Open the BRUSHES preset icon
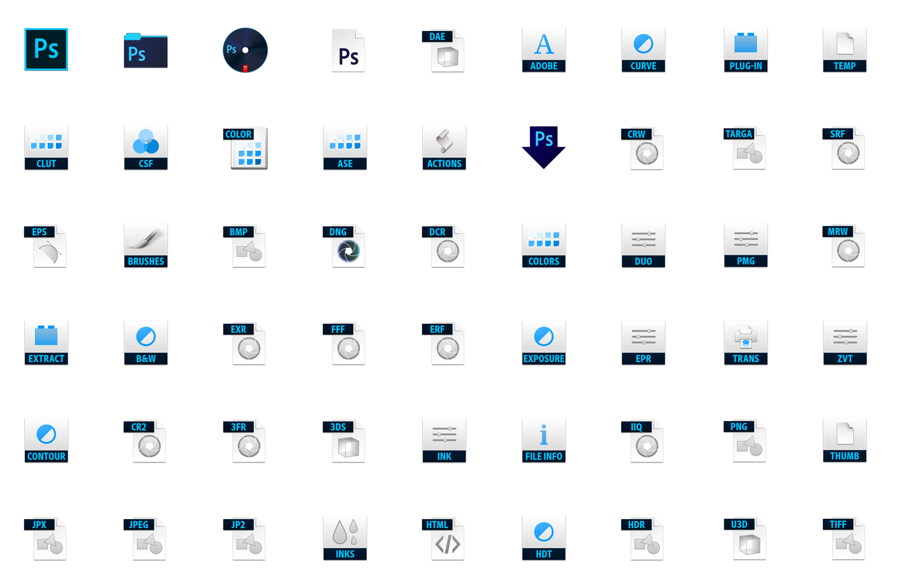 pos(145,245)
